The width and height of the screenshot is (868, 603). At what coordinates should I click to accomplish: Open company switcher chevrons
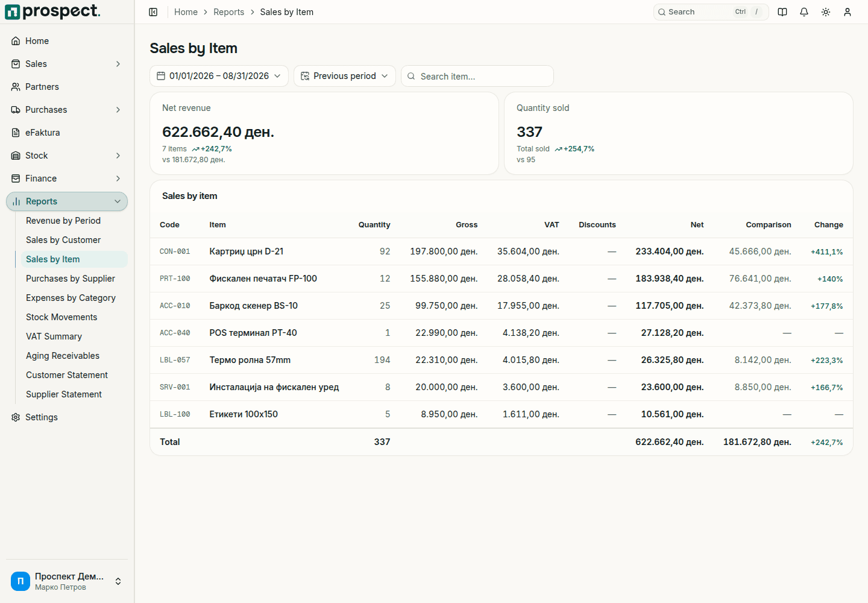(x=118, y=581)
